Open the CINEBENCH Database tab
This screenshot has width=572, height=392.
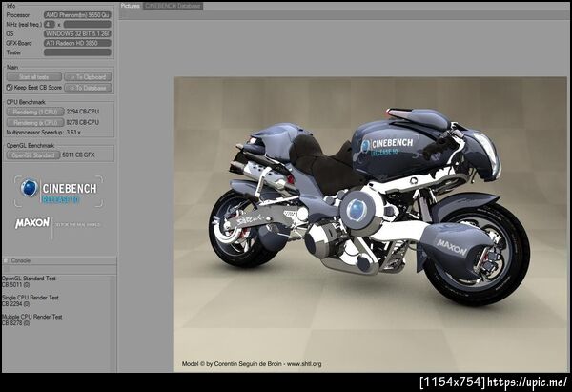click(173, 6)
